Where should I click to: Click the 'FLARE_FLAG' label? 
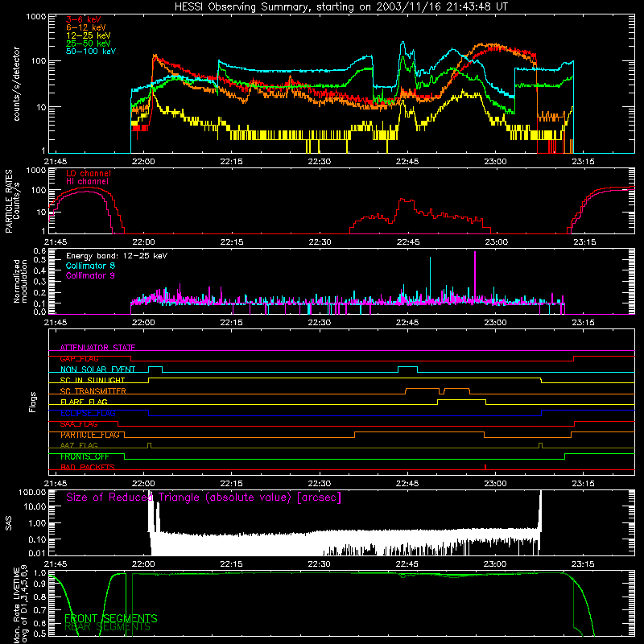point(84,402)
